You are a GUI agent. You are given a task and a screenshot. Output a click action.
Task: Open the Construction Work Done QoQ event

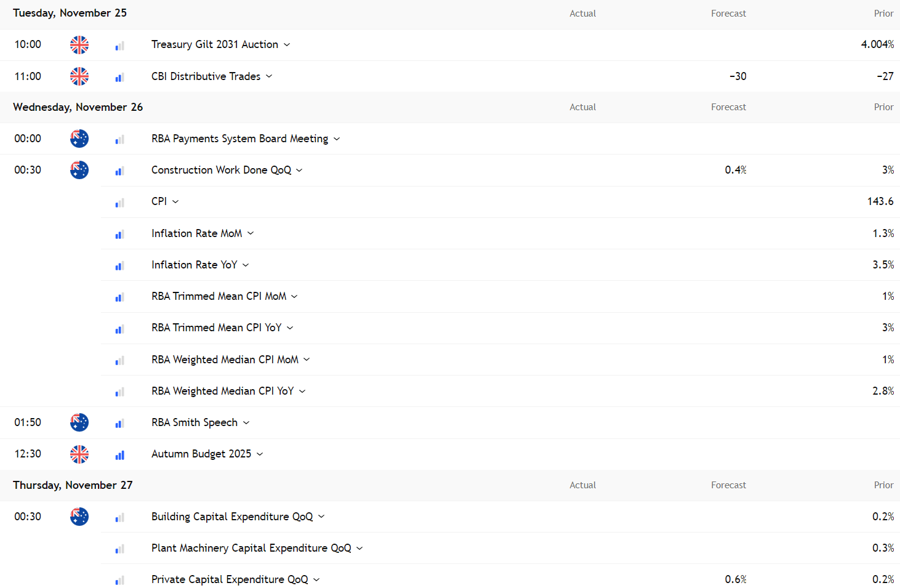tap(221, 170)
